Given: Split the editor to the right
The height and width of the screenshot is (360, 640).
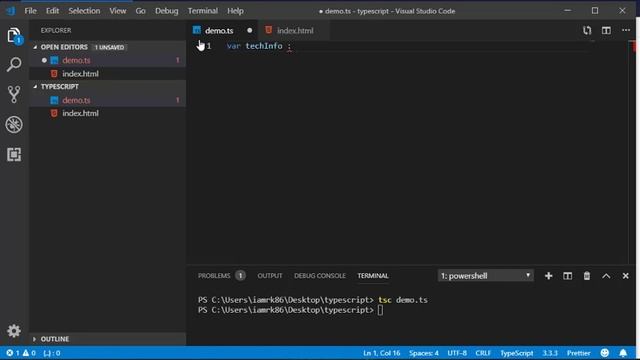Looking at the screenshot, I should tap(606, 30).
